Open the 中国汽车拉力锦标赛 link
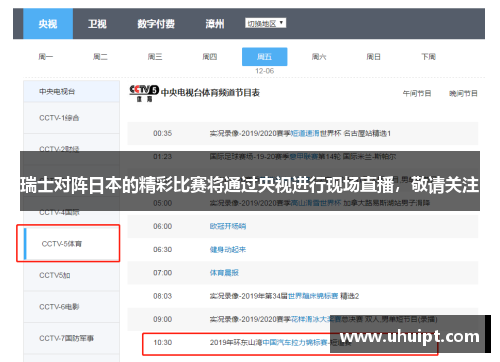The width and height of the screenshot is (500, 362). pos(295,342)
